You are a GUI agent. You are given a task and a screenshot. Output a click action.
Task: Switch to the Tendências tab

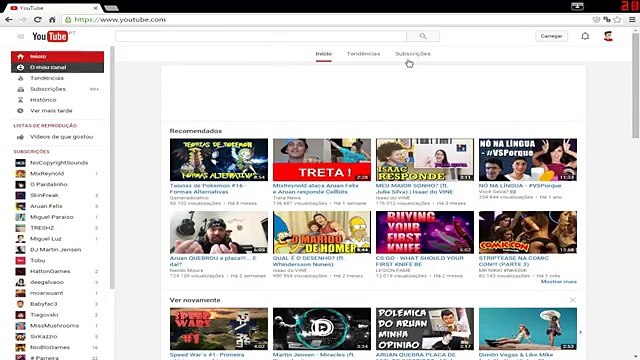click(x=363, y=53)
